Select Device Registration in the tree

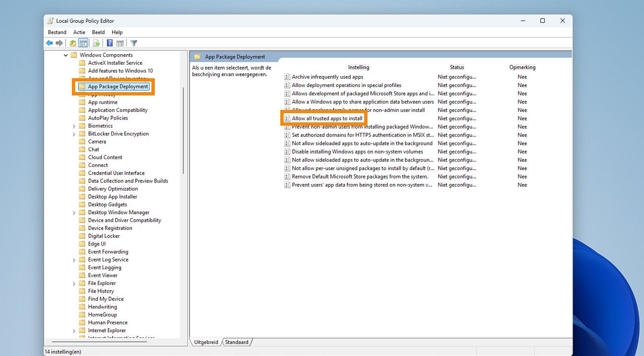[110, 228]
